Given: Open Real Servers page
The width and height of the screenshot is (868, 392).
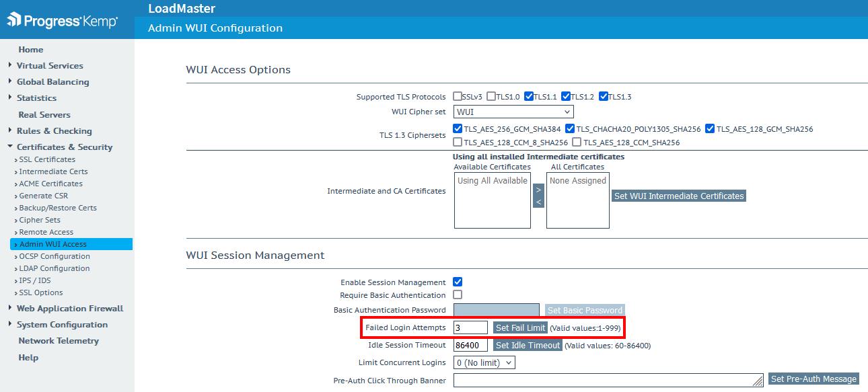Looking at the screenshot, I should (44, 115).
